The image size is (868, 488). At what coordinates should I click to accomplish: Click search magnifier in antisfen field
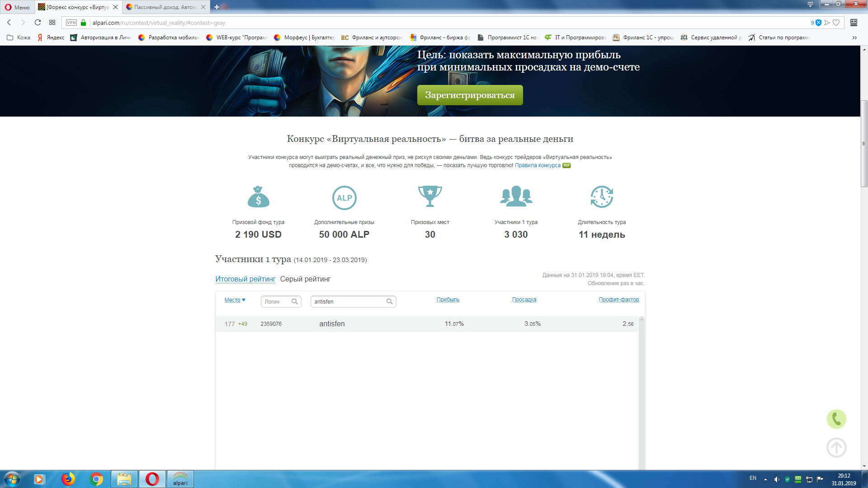point(389,301)
